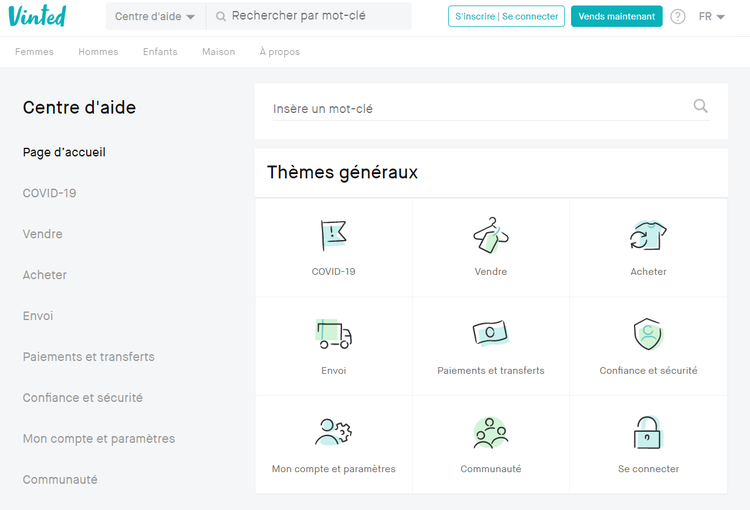This screenshot has width=750, height=510.
Task: Click the Vinted logo
Action: tap(37, 16)
